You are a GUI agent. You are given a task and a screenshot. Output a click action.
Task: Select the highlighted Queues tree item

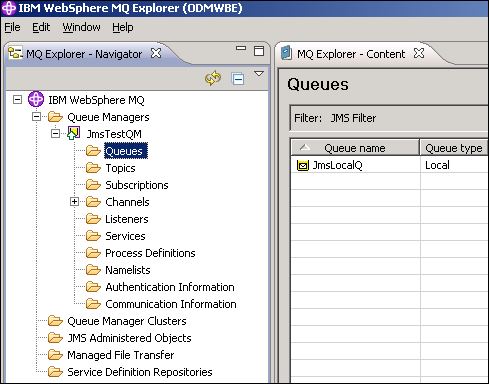click(126, 151)
